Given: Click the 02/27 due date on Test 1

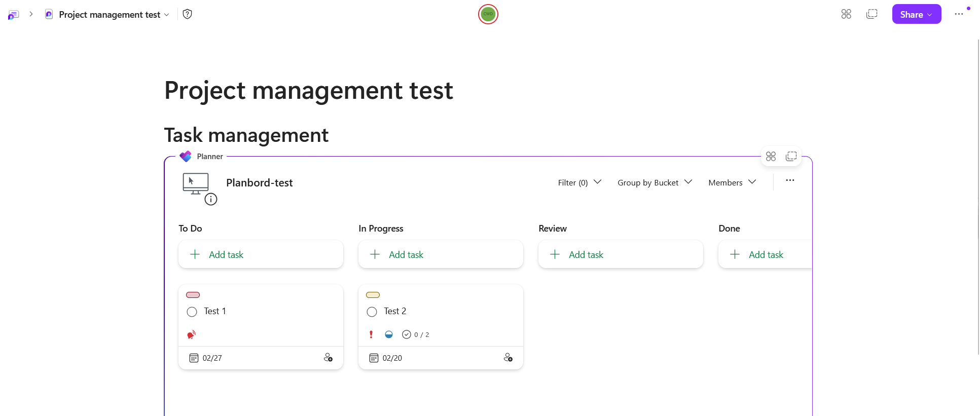Looking at the screenshot, I should click(212, 358).
